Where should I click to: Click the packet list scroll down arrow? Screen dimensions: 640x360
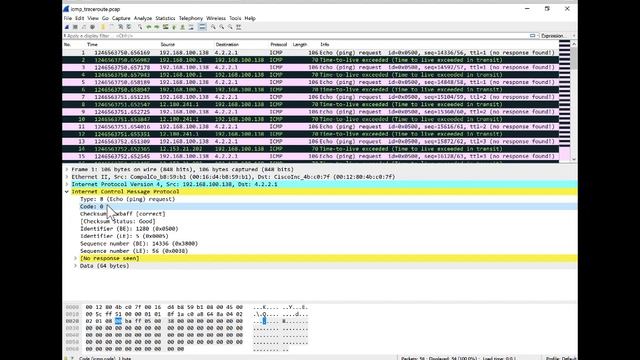[x=574, y=159]
